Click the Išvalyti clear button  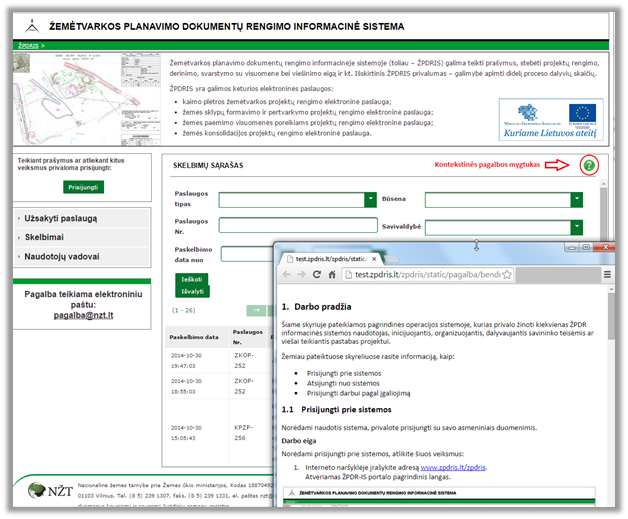click(192, 291)
